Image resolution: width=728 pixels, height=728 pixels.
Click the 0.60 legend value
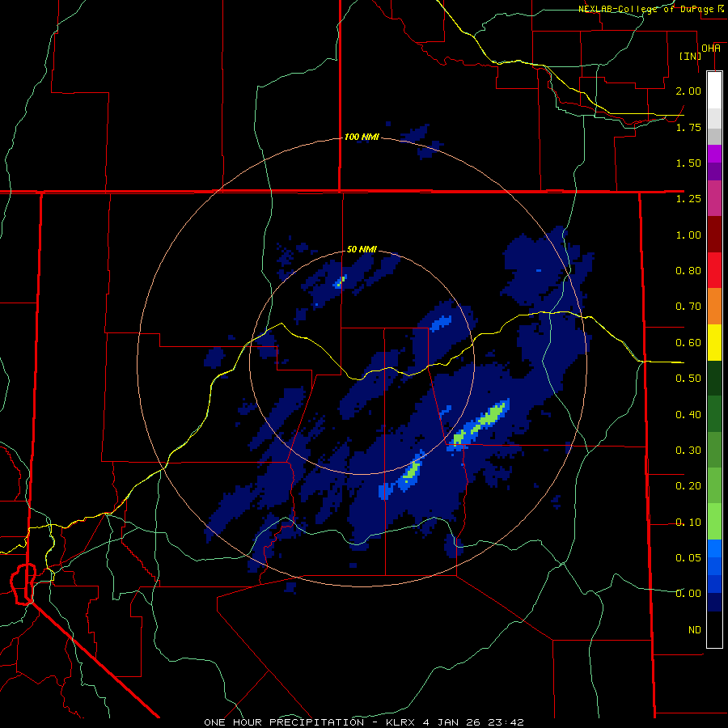click(688, 343)
